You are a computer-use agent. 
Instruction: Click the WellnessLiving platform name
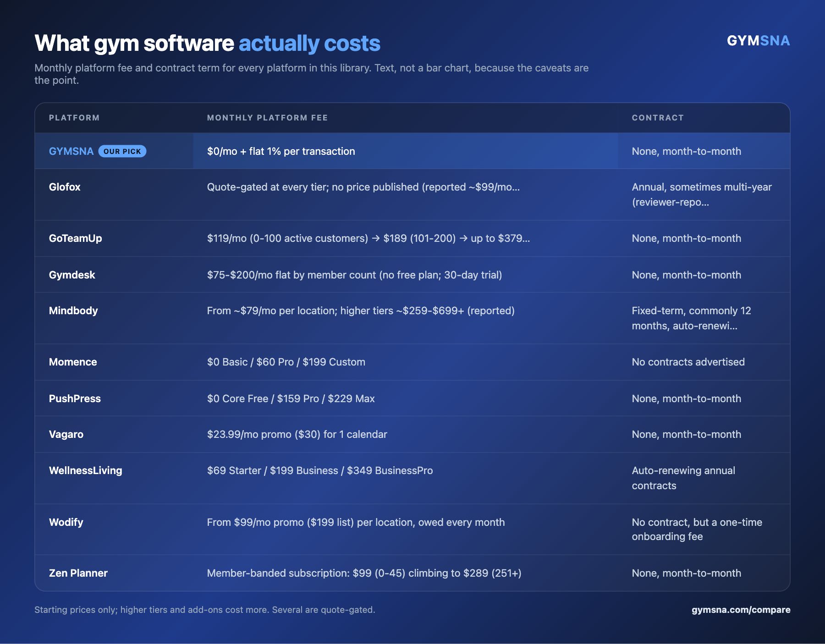click(x=86, y=470)
